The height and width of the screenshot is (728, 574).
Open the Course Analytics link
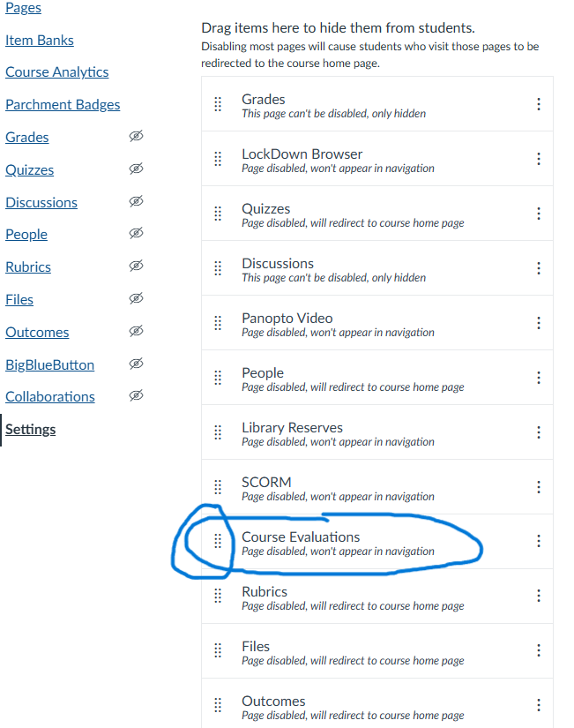(57, 72)
